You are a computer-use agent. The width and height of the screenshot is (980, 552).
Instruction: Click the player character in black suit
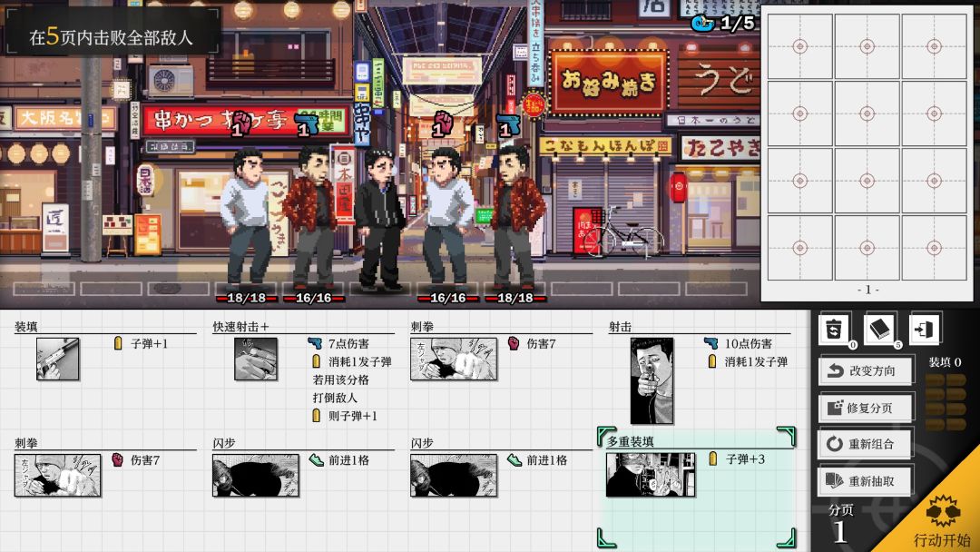[380, 220]
